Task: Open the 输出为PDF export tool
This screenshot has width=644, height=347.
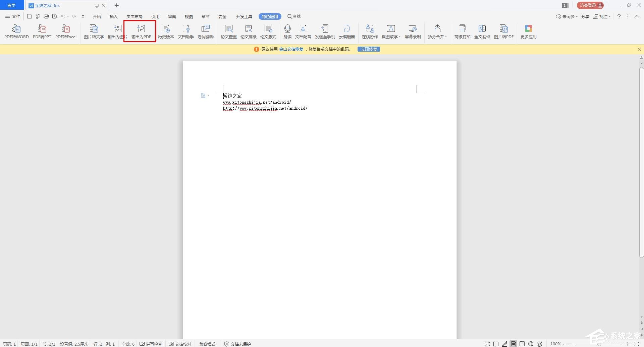Action: 141,32
